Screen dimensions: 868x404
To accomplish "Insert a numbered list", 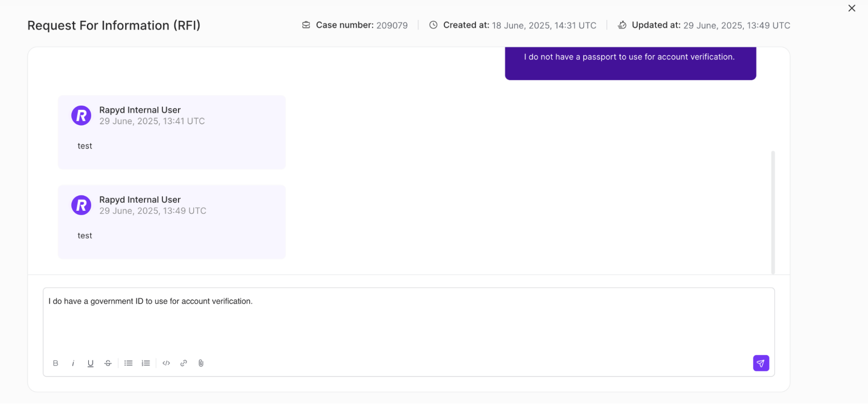I will coord(145,363).
